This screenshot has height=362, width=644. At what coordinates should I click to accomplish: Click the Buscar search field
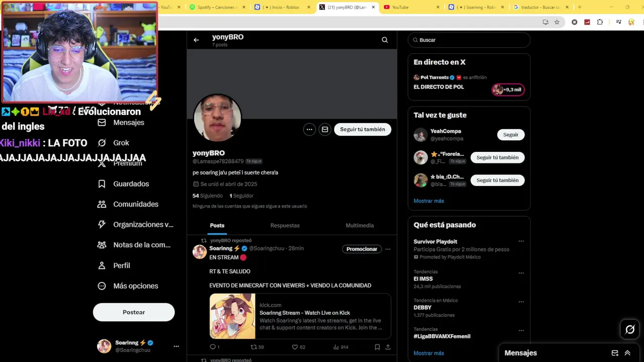click(469, 40)
